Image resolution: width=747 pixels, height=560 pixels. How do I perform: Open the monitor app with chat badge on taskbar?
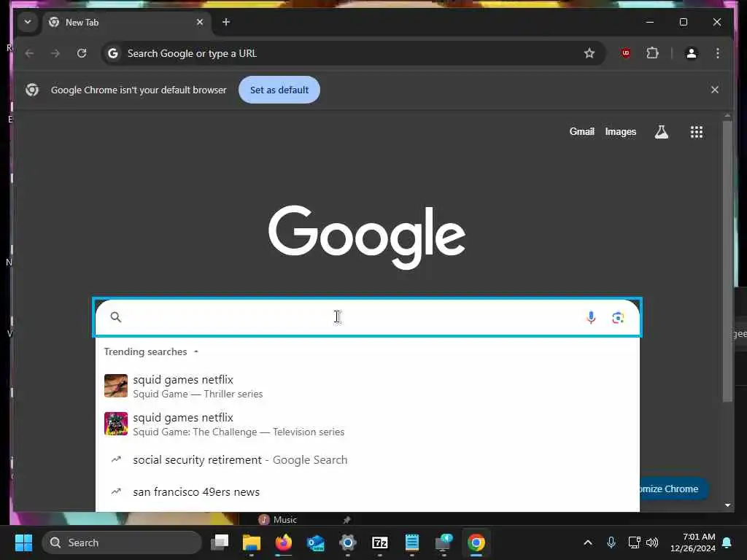point(444,542)
